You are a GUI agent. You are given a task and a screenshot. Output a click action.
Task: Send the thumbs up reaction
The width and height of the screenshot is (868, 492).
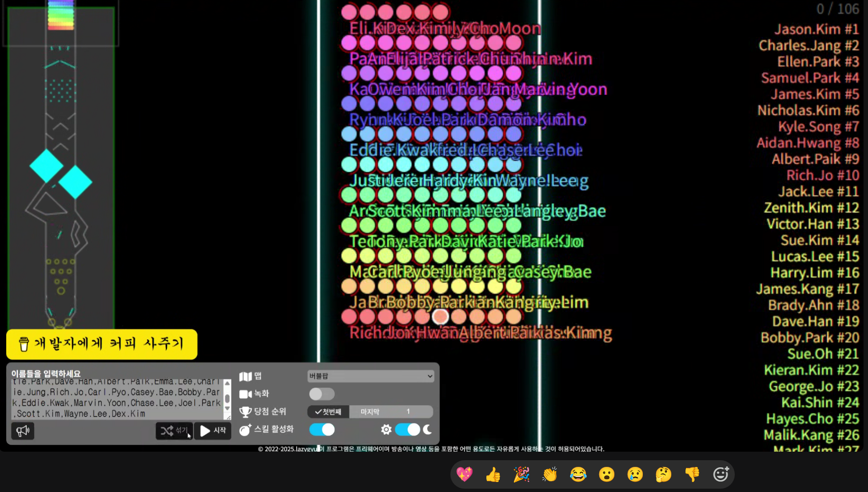493,474
